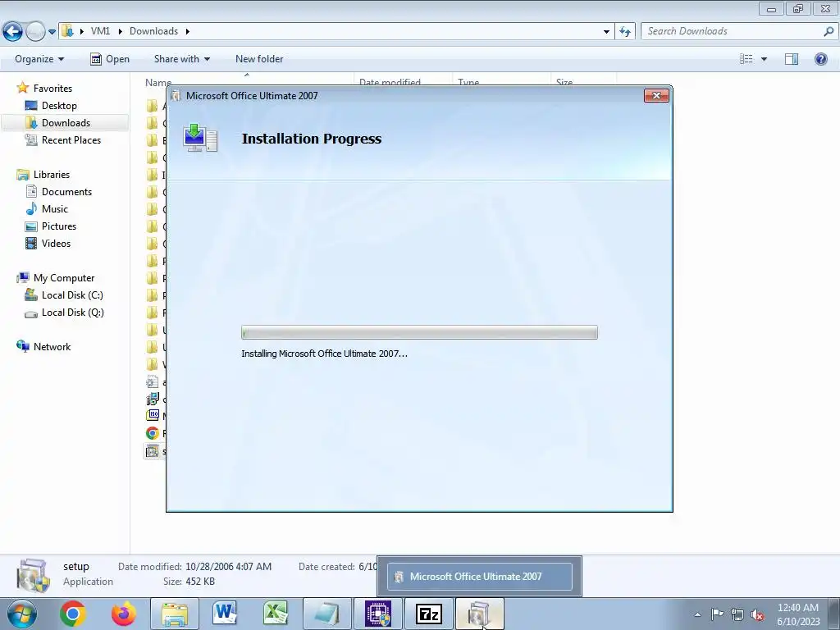Open the address bar history dropdown
The height and width of the screenshot is (630, 840).
[606, 32]
